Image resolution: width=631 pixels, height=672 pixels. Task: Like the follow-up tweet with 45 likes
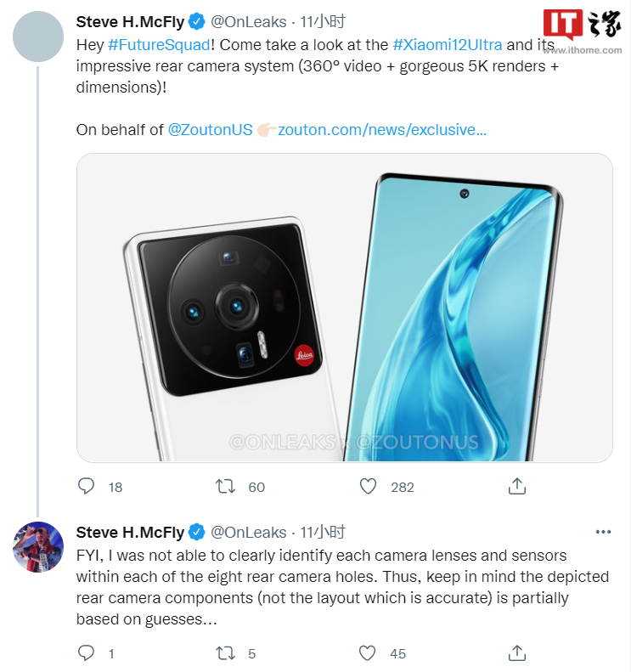[368, 653]
